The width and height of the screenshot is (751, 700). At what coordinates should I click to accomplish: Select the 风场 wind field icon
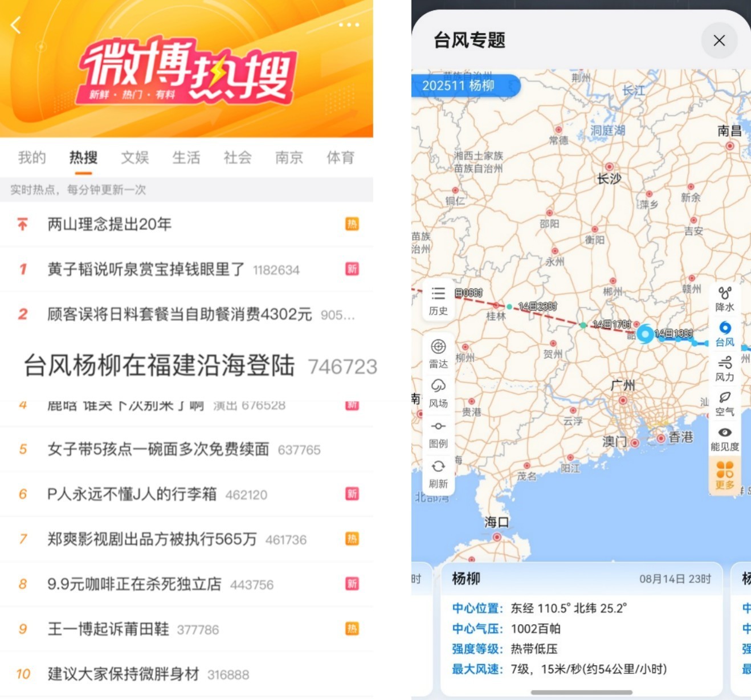click(x=438, y=393)
